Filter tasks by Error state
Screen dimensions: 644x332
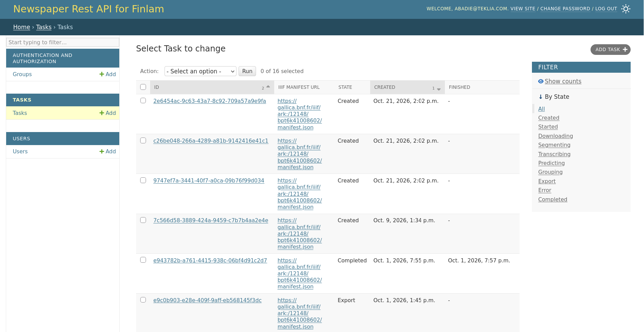(545, 190)
